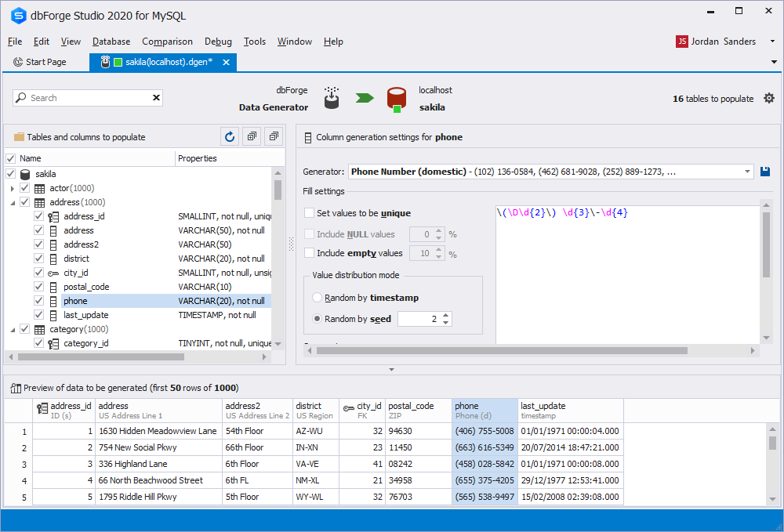
Task: Click the JS user avatar icon
Action: [681, 42]
